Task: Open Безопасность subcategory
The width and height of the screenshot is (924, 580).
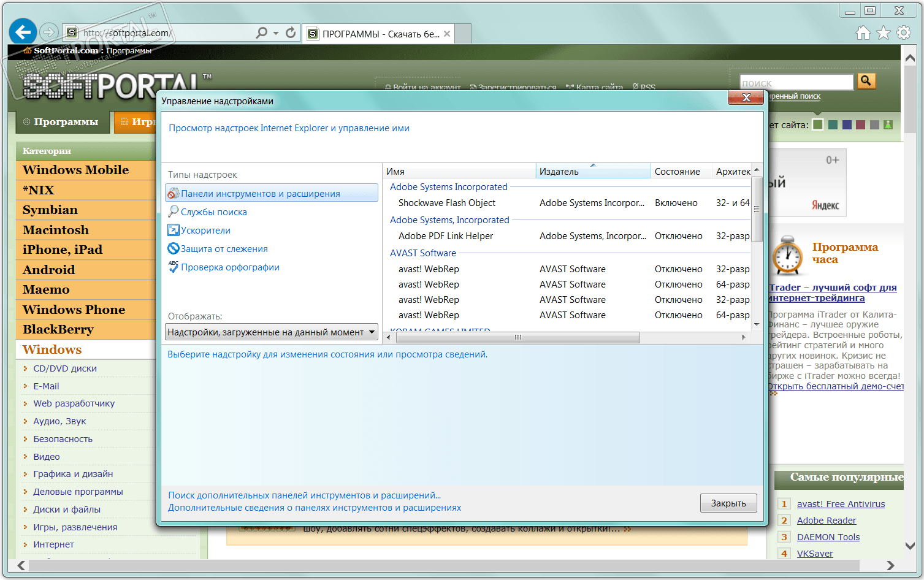Action: point(63,439)
